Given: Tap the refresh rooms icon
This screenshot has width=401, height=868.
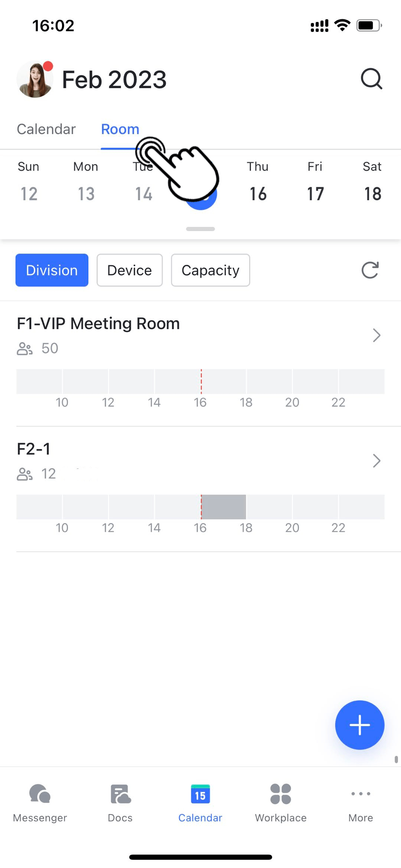Looking at the screenshot, I should click(370, 270).
